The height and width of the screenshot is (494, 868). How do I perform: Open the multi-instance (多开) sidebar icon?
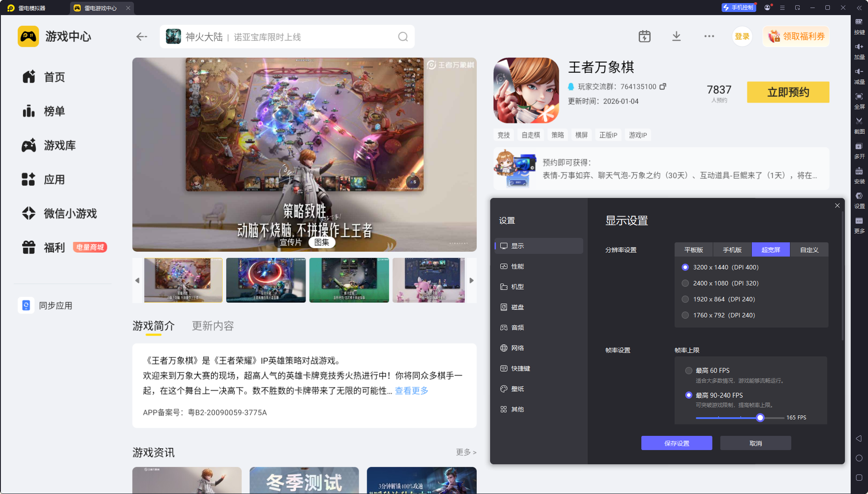pos(859,150)
